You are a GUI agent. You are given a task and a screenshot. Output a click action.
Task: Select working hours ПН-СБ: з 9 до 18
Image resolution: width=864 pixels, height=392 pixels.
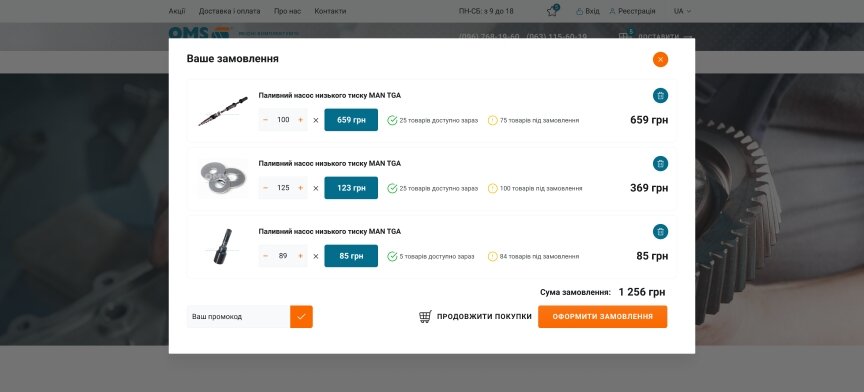coord(486,11)
